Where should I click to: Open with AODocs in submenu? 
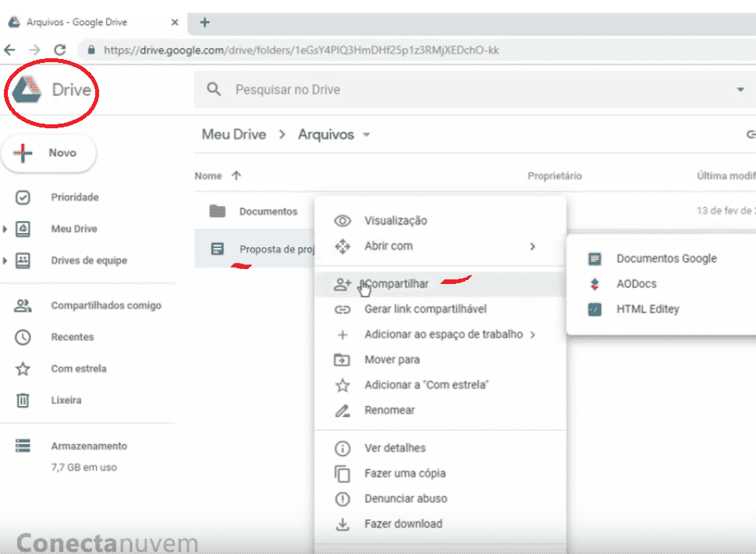coord(662,284)
